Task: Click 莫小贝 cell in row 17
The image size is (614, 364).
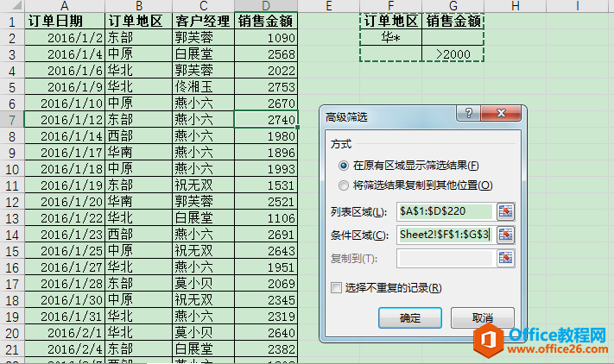Action: tap(203, 284)
